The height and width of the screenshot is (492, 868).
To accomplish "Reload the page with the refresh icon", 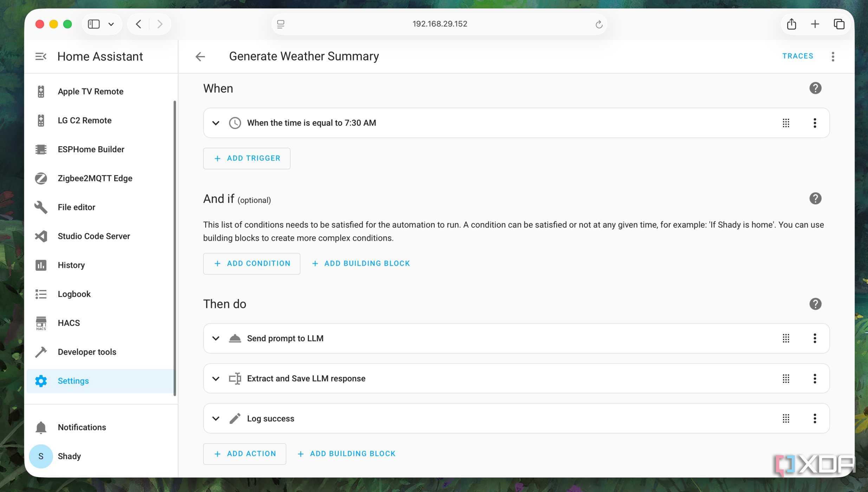I will (599, 24).
